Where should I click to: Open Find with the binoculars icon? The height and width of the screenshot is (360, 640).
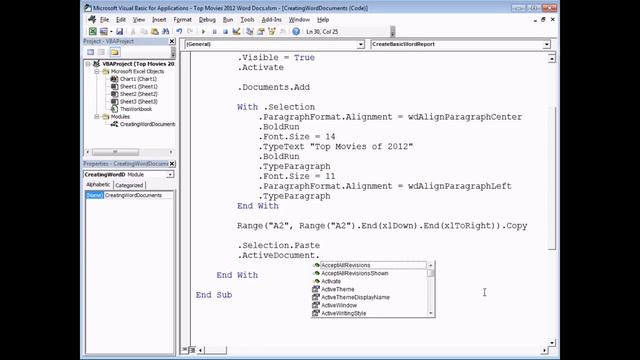point(166,31)
